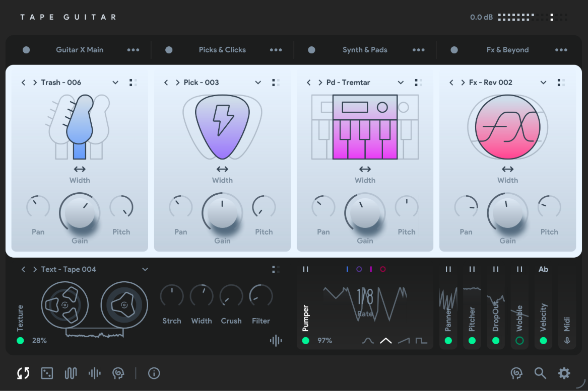588x391 pixels.
Task: Select the Fx & Beyond tab
Action: 508,50
